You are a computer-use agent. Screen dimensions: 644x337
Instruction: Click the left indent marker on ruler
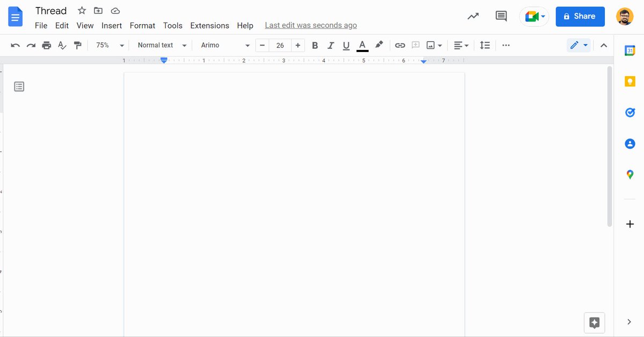(x=164, y=61)
